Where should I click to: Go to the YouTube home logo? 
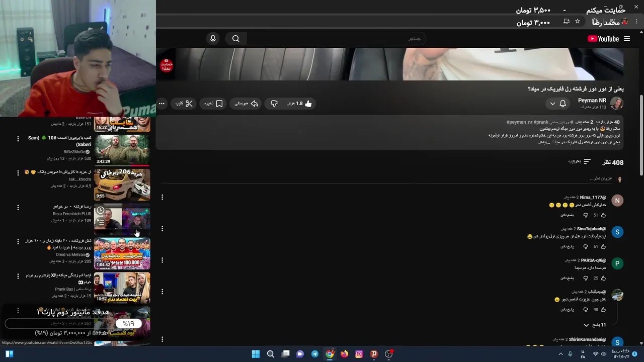603,39
